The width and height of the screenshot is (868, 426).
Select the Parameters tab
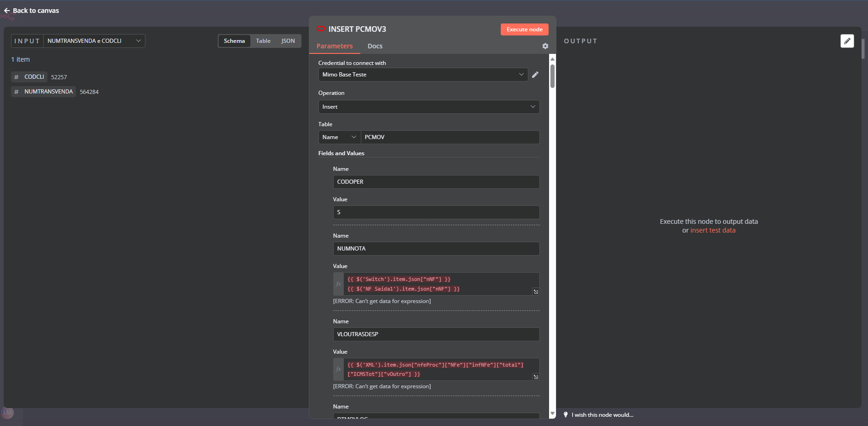pos(335,46)
